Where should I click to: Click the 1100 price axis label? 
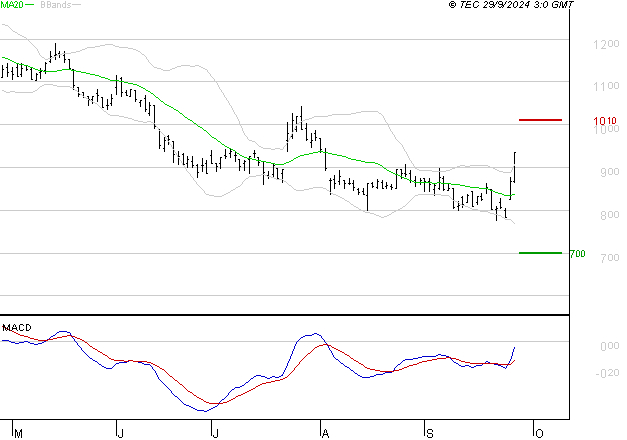click(x=606, y=86)
